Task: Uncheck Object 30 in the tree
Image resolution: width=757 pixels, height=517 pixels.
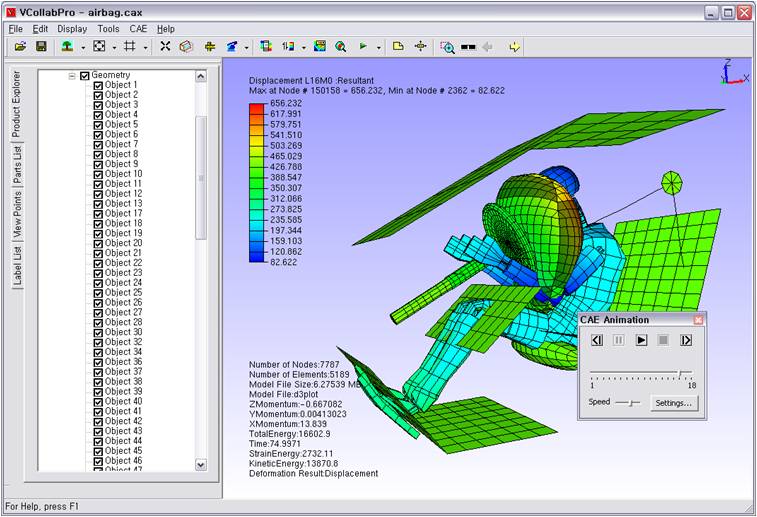Action: point(98,333)
